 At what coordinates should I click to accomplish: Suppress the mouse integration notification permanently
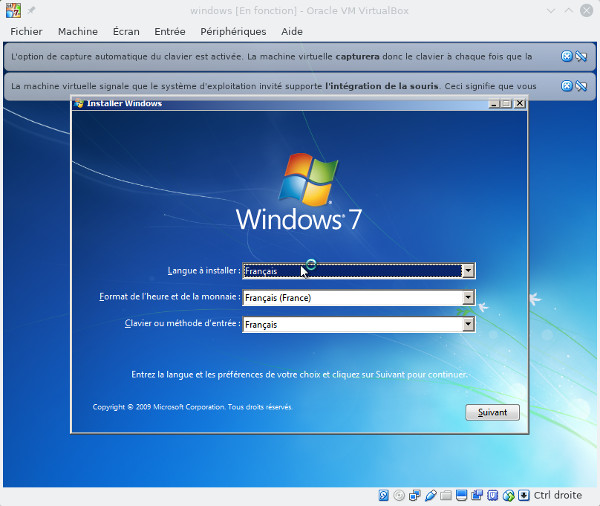coord(581,86)
